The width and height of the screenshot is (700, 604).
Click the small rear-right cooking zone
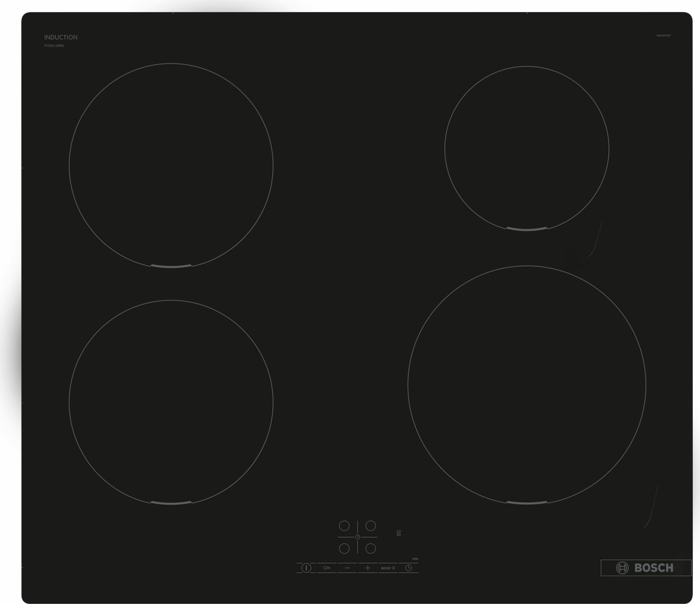click(x=527, y=149)
